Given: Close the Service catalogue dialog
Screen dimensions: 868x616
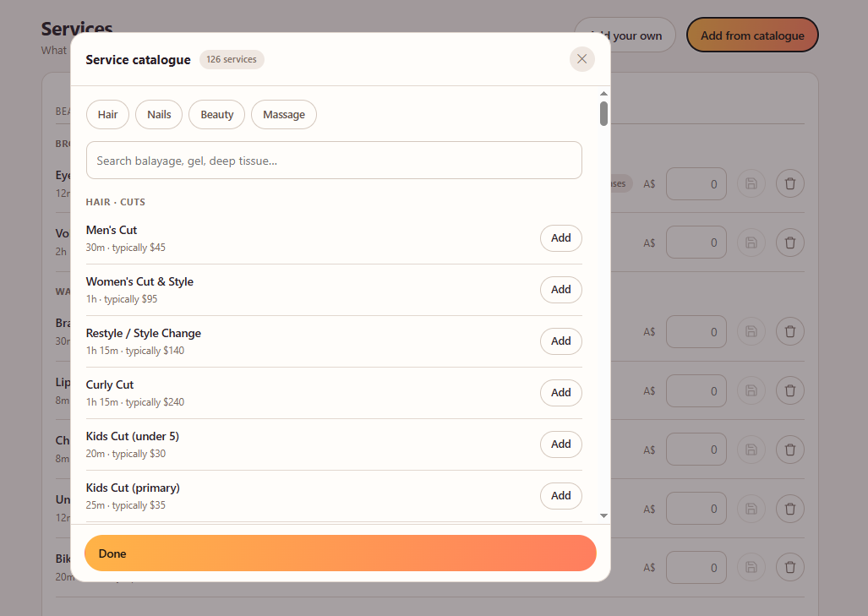Looking at the screenshot, I should [x=581, y=59].
